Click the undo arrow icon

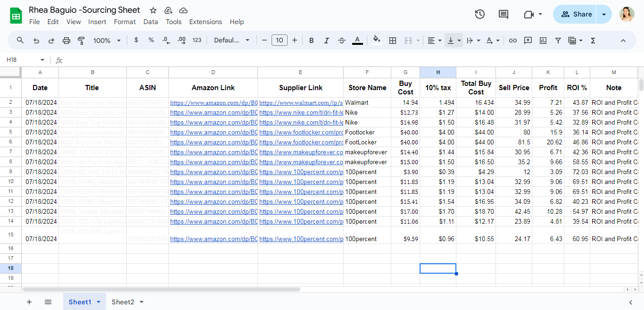36,41
